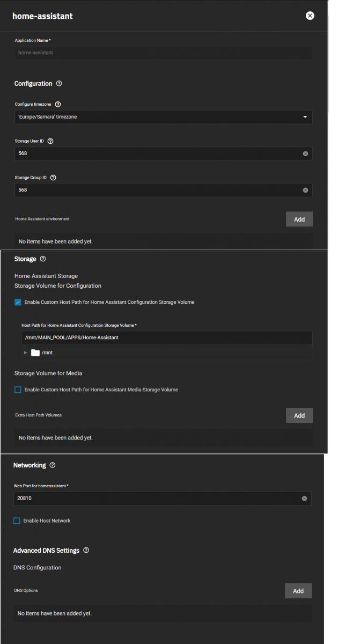Viewport: 360px width, 644px height.
Task: Open help tooltip next to Configuration heading
Action: (59, 84)
